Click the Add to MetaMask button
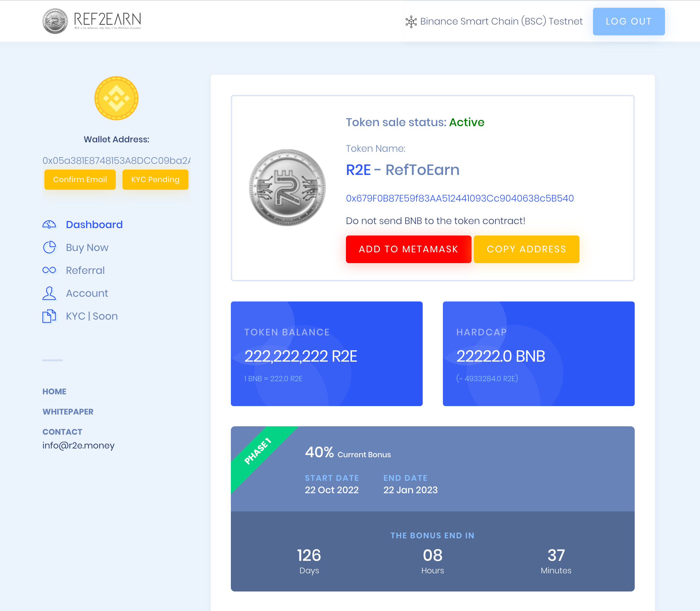This screenshot has height=611, width=700. 408,249
